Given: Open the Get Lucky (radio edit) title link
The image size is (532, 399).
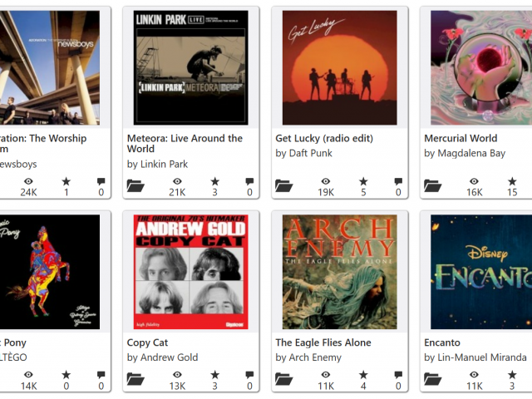Looking at the screenshot, I should [324, 139].
